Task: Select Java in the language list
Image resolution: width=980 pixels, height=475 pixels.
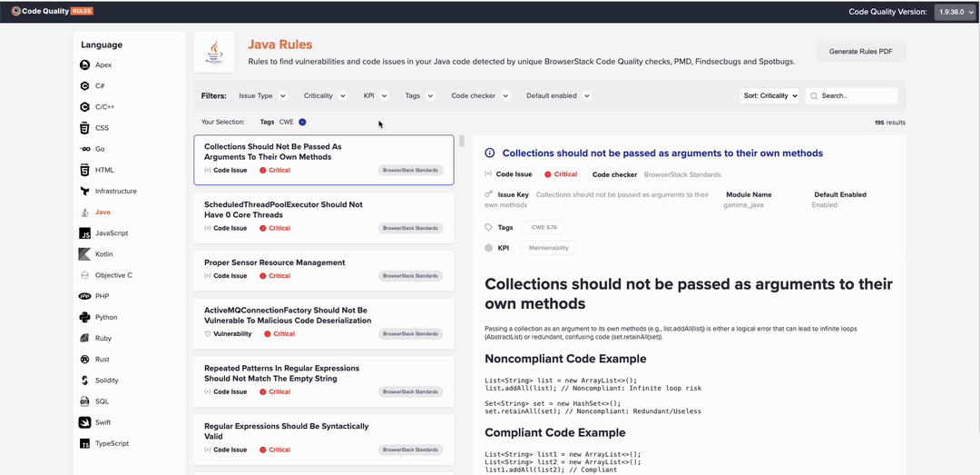Action: (x=103, y=213)
